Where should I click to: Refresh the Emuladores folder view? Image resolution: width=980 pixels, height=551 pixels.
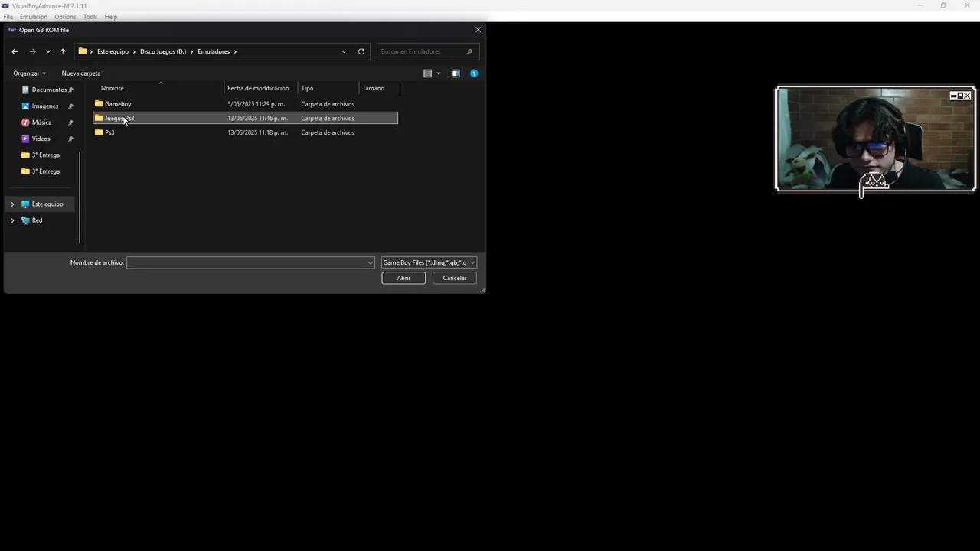pyautogui.click(x=361, y=51)
